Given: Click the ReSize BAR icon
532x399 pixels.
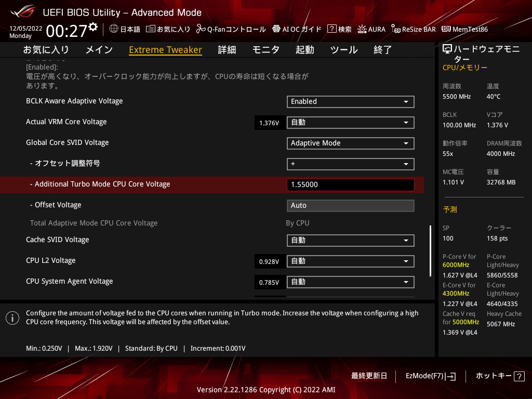Looking at the screenshot, I should (x=395, y=29).
